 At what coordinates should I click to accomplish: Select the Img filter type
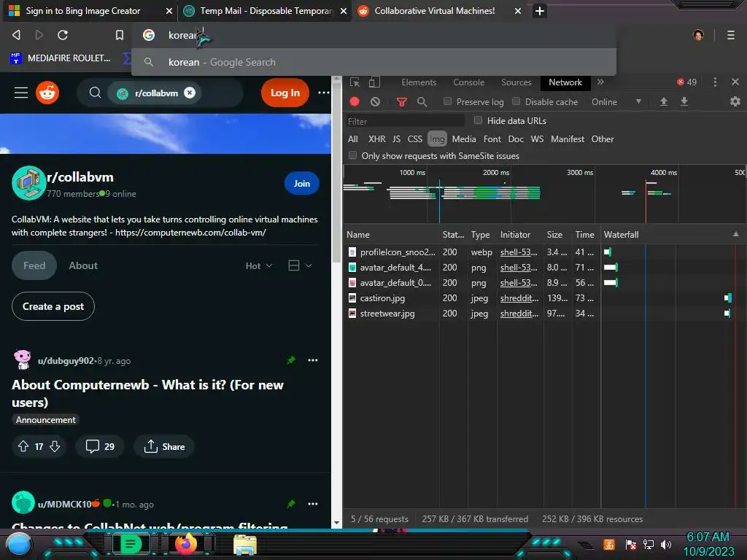(x=437, y=139)
